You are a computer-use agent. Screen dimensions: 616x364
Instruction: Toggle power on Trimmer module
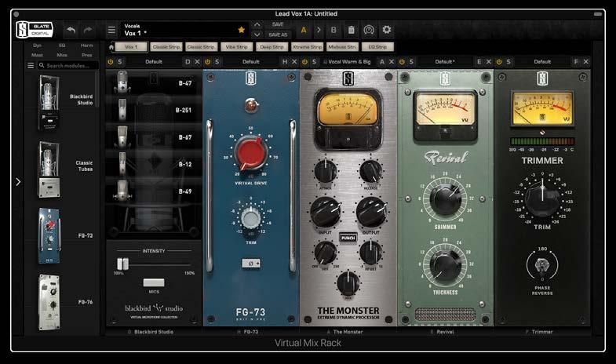(x=499, y=62)
